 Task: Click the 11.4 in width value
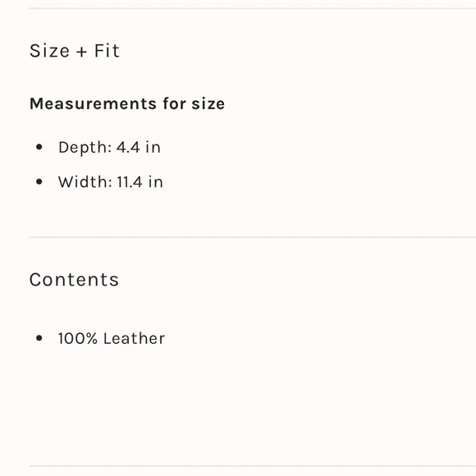[x=140, y=182]
